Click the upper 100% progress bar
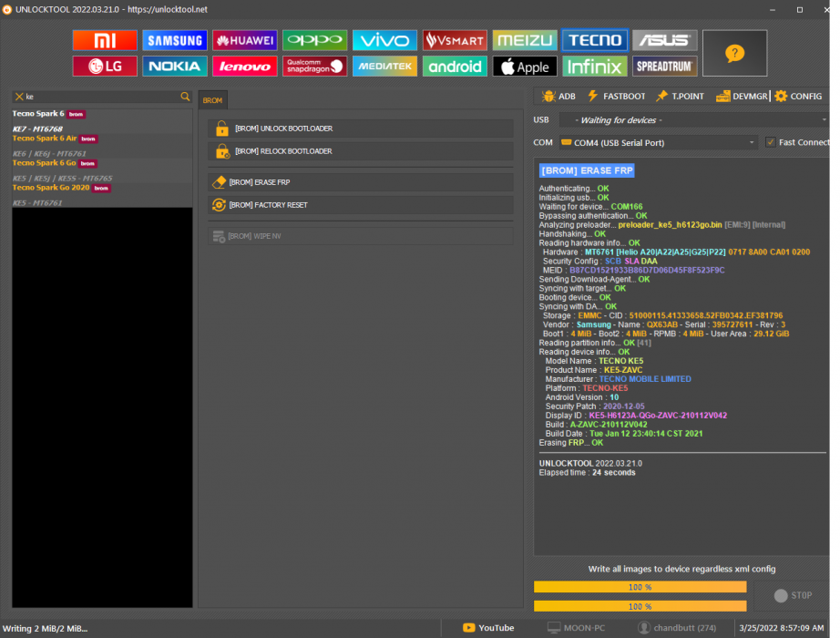 (640, 587)
